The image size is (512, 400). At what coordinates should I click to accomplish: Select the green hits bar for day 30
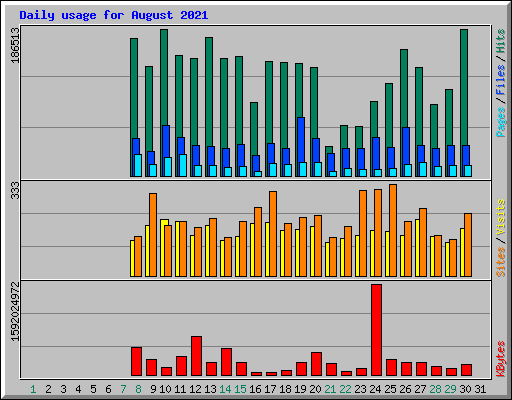click(x=464, y=87)
